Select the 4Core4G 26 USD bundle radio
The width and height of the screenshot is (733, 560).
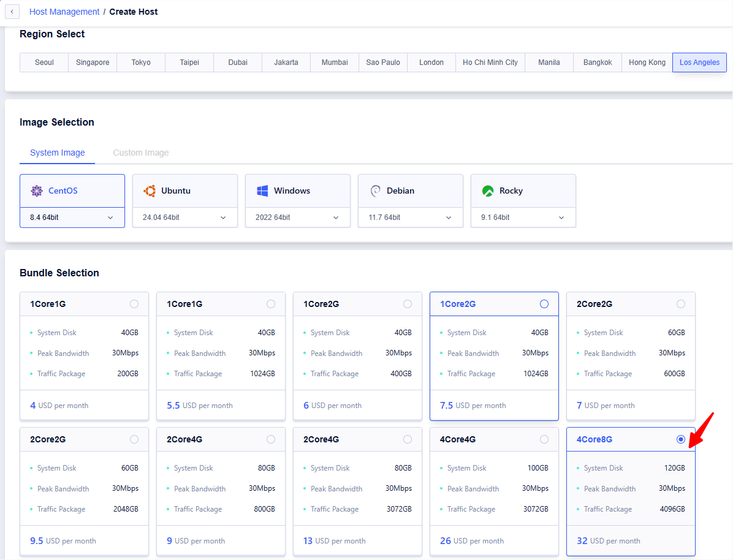pyautogui.click(x=544, y=439)
